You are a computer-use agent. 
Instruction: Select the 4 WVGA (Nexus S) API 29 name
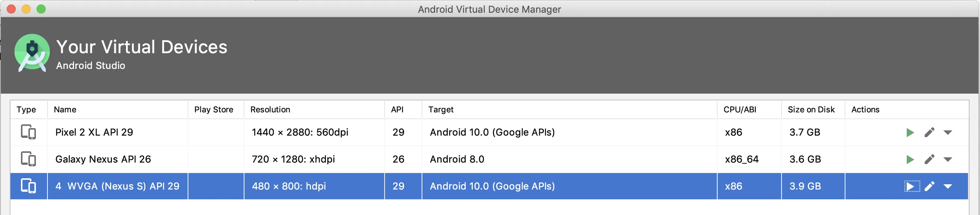point(117,186)
